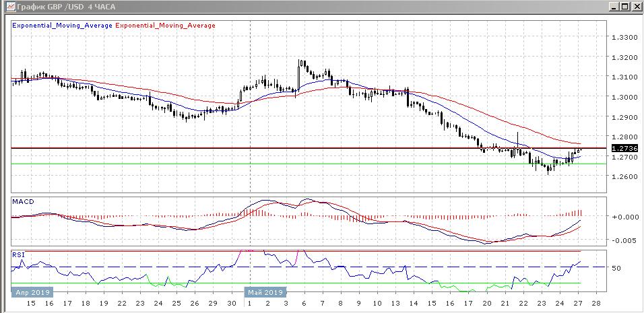
Task: Click the 1.2600 price axis label
Action: point(624,177)
